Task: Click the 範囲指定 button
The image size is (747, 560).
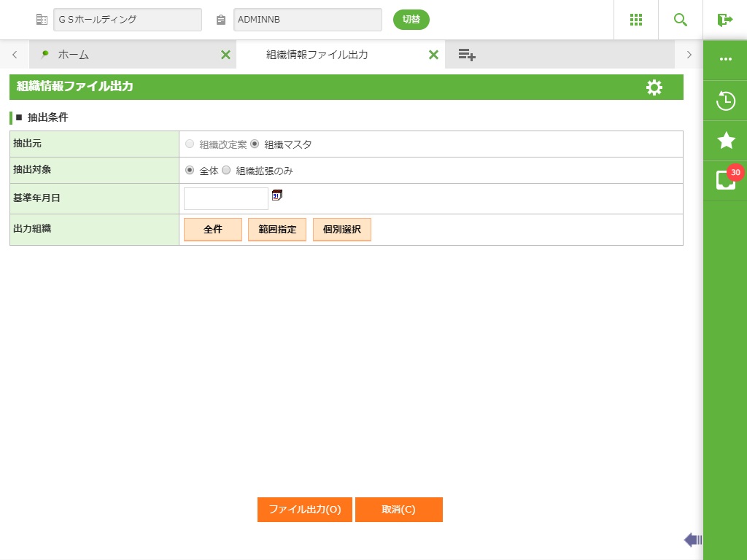Action: tap(277, 230)
